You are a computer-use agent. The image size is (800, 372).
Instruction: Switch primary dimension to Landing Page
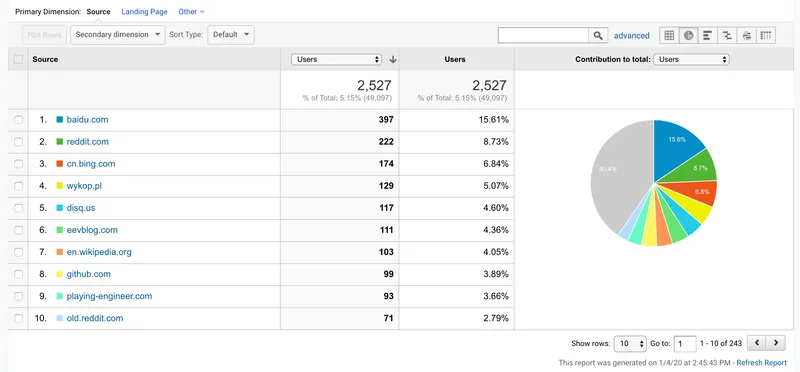pyautogui.click(x=144, y=12)
